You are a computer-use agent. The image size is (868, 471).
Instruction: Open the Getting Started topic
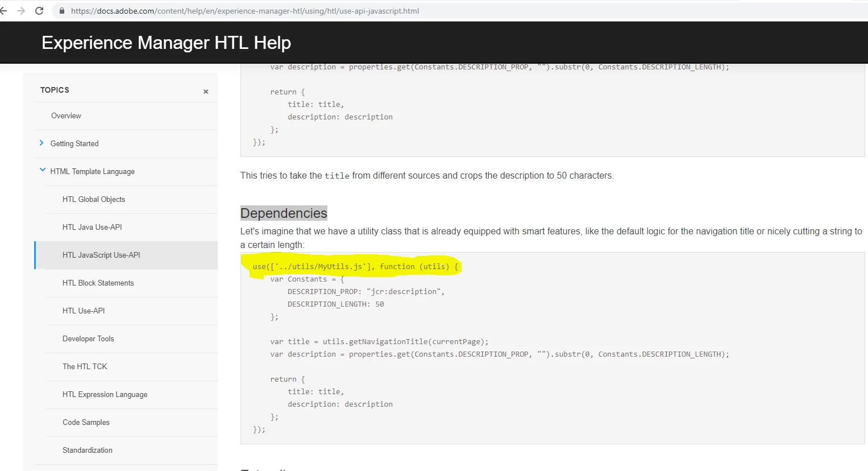pyautogui.click(x=74, y=144)
